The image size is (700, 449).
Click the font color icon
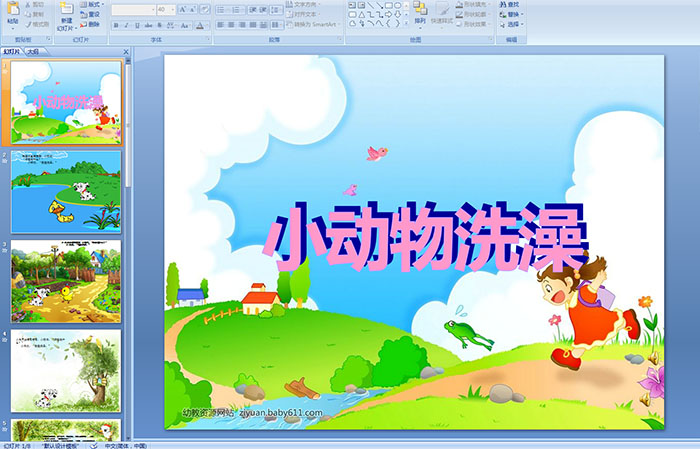pyautogui.click(x=200, y=25)
